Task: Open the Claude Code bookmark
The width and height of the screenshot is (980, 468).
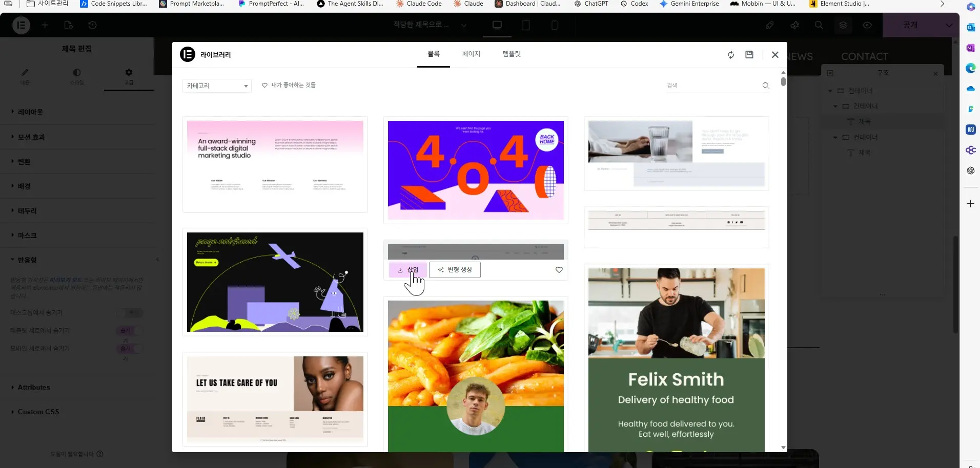Action: 419,4
